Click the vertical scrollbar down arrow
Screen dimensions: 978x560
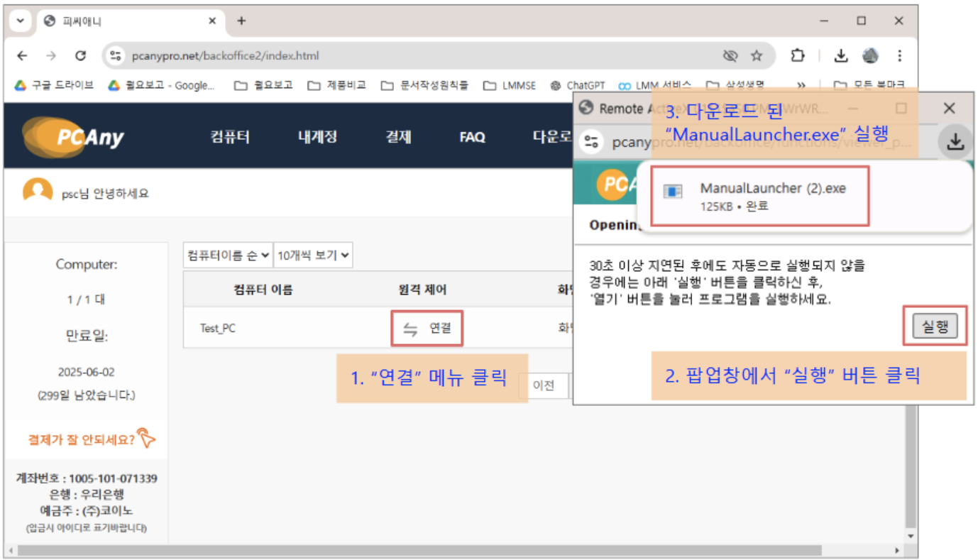coord(911,537)
